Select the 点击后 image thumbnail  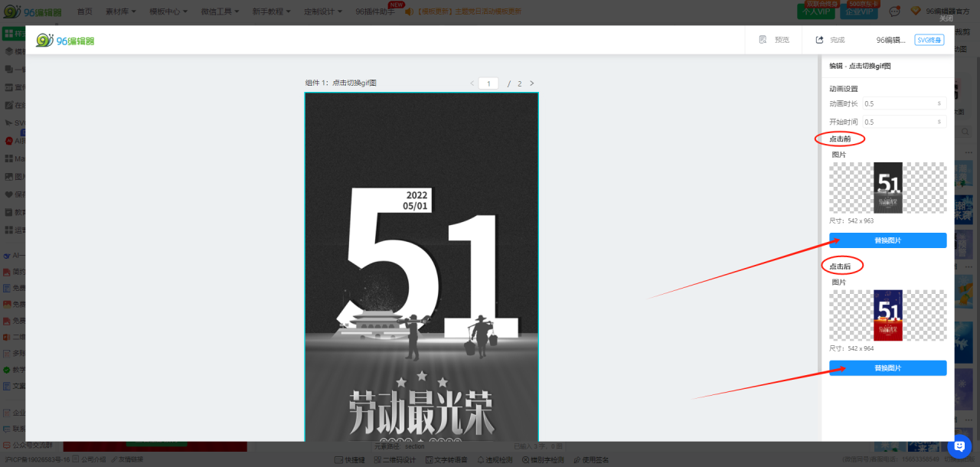coord(887,315)
